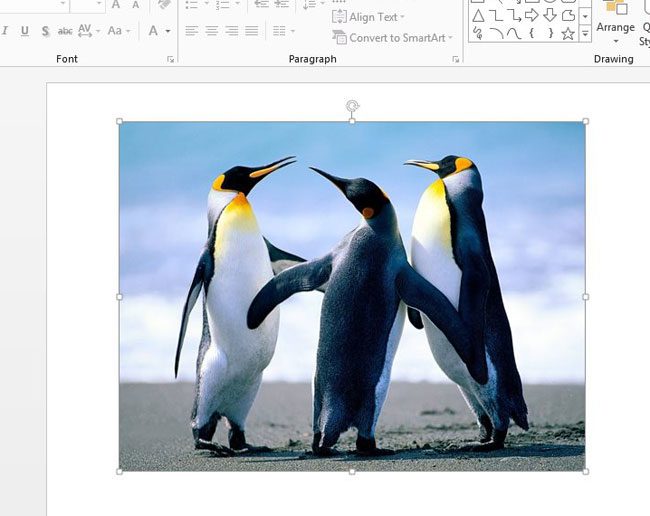Select the 5-point star shape
Image resolution: width=650 pixels, height=516 pixels.
(568, 33)
